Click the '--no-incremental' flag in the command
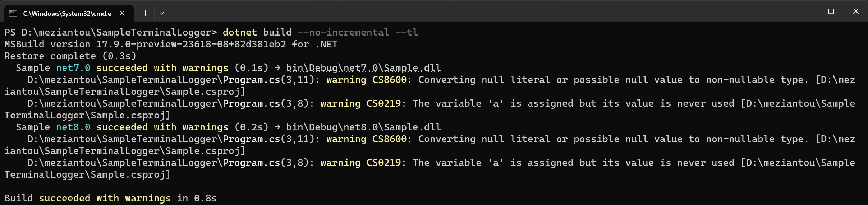The height and width of the screenshot is (205, 868). click(x=343, y=32)
